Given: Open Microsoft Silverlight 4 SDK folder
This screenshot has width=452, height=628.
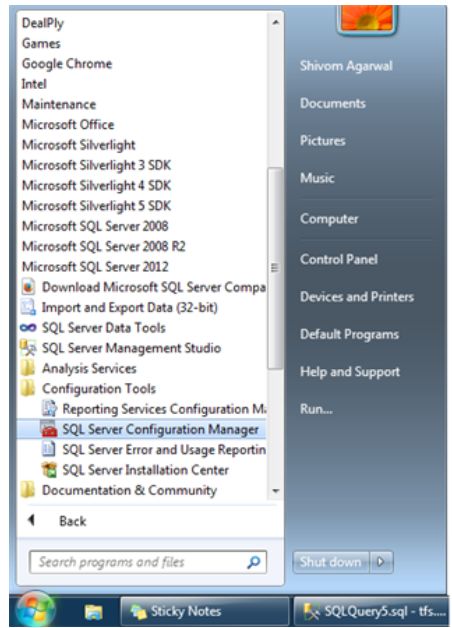Looking at the screenshot, I should pos(96,185).
